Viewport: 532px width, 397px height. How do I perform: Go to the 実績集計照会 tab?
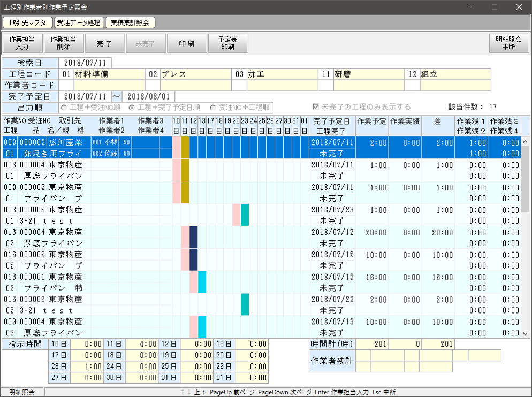pyautogui.click(x=130, y=22)
